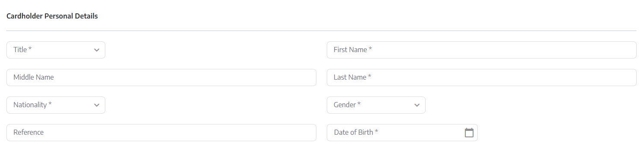Expand the Gender dropdown chevron arrow
The height and width of the screenshot is (158, 644).
[x=417, y=105]
